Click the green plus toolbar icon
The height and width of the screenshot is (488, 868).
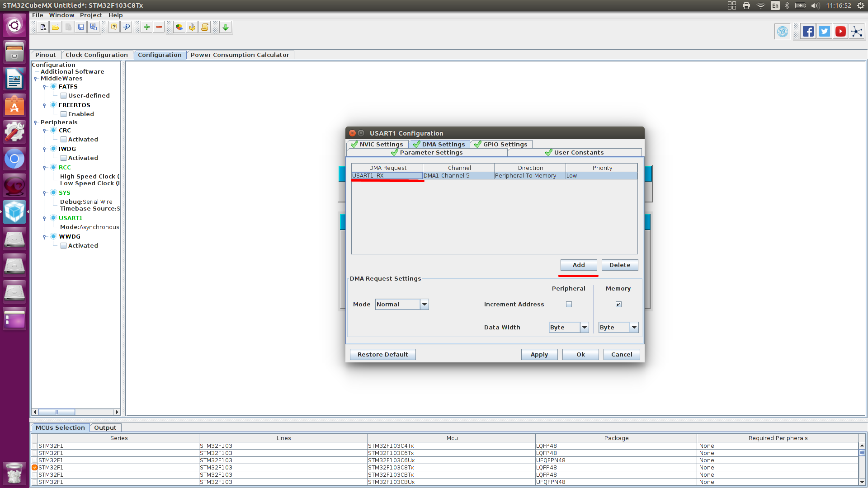146,27
